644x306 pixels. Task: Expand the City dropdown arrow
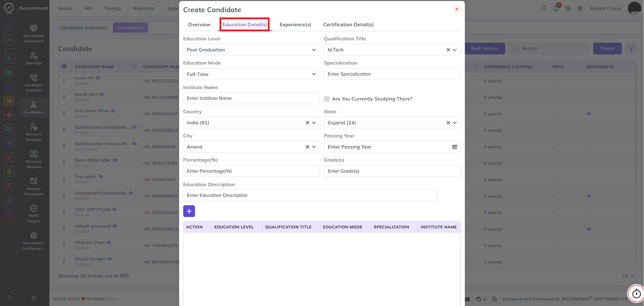click(x=314, y=147)
